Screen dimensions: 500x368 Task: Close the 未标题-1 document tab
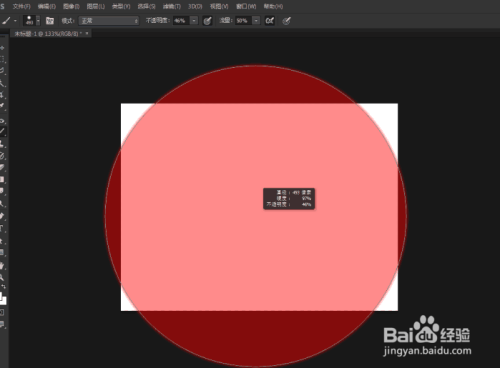point(87,33)
